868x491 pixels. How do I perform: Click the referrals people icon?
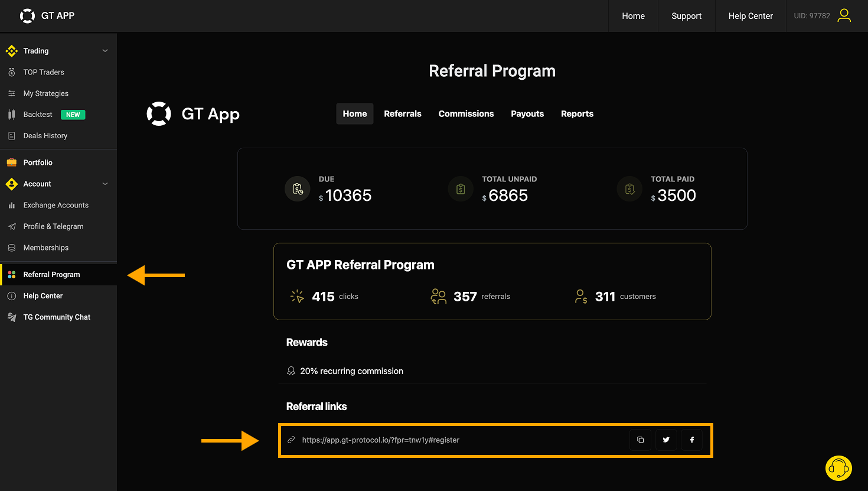(x=439, y=296)
